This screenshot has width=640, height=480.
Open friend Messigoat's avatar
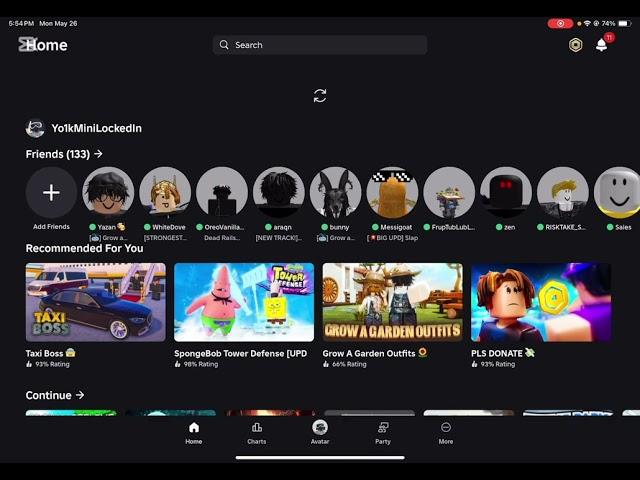(x=392, y=192)
